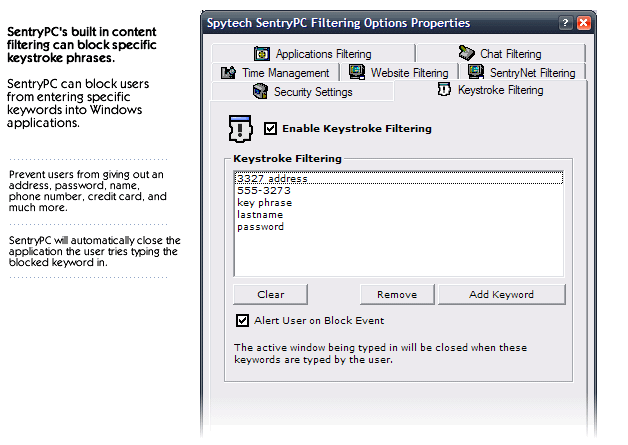Click the Remove button
The image size is (628, 445).
click(x=397, y=294)
